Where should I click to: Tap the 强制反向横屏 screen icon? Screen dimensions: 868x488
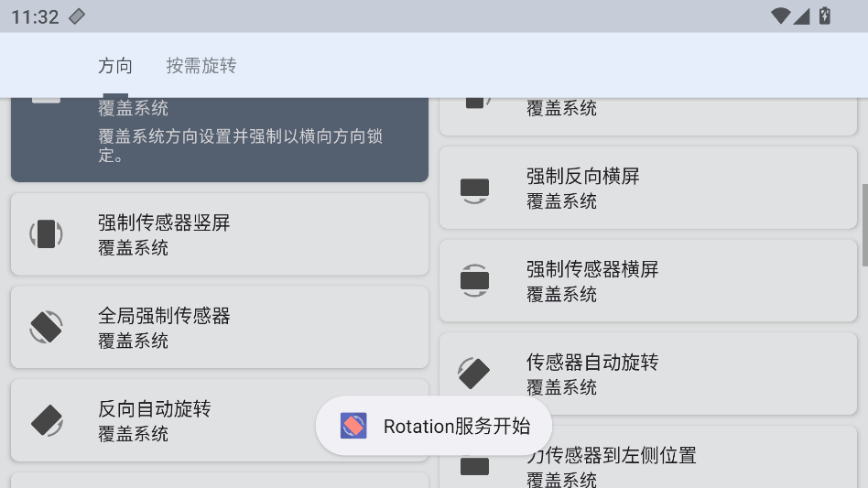(474, 190)
